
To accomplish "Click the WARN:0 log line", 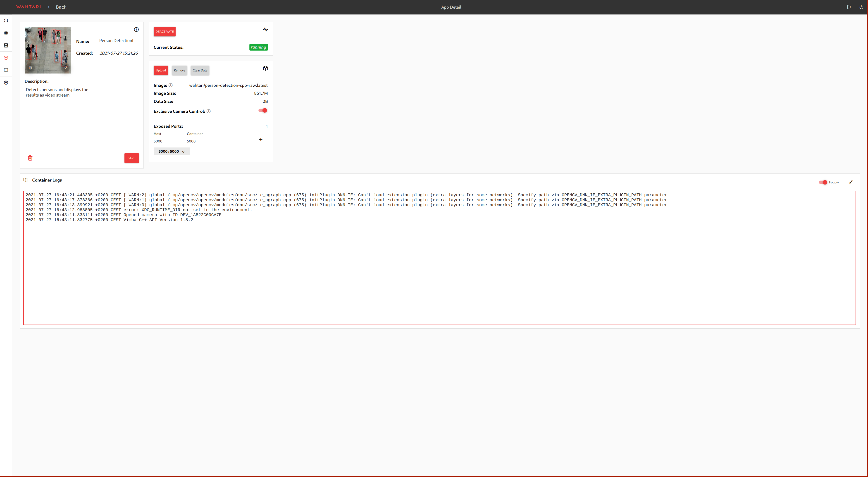I will [346, 205].
